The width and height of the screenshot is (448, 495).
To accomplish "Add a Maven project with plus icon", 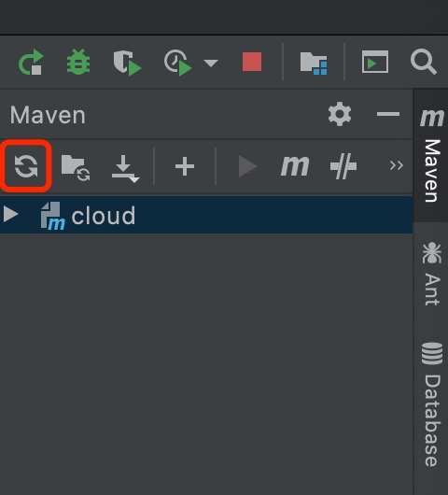I will (x=185, y=166).
